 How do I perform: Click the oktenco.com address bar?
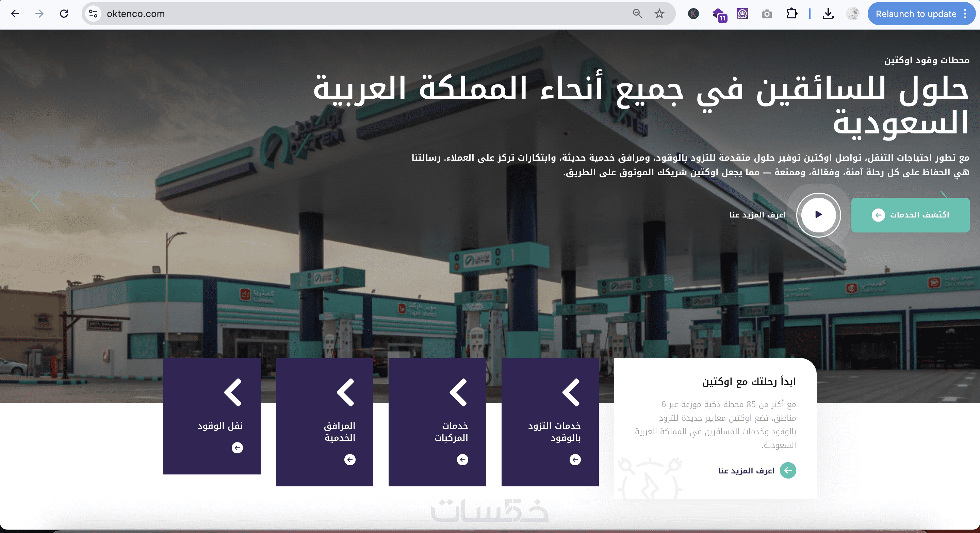coord(342,14)
